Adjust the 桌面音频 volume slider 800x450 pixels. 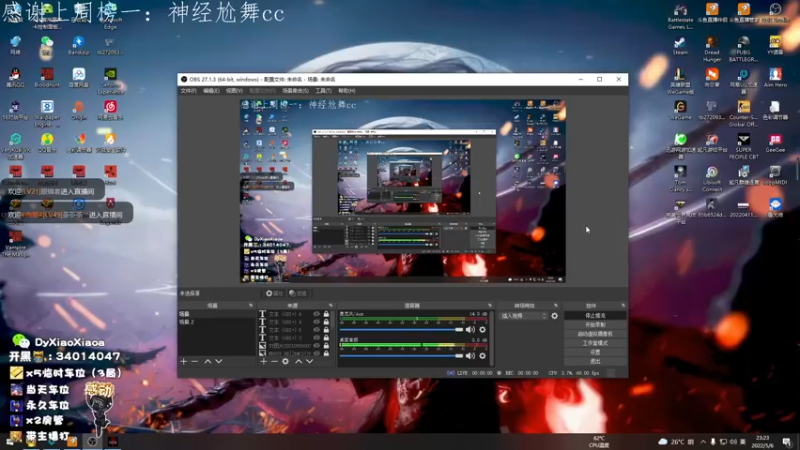[x=402, y=356]
